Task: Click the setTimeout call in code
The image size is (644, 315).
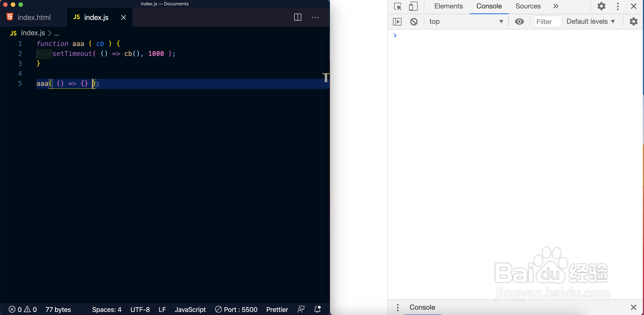Action: pos(72,54)
